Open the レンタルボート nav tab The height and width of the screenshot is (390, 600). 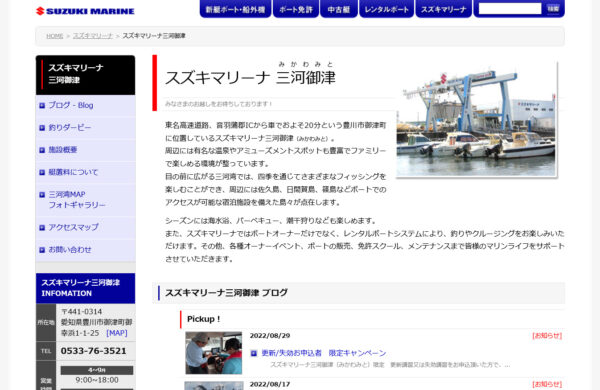click(x=386, y=9)
